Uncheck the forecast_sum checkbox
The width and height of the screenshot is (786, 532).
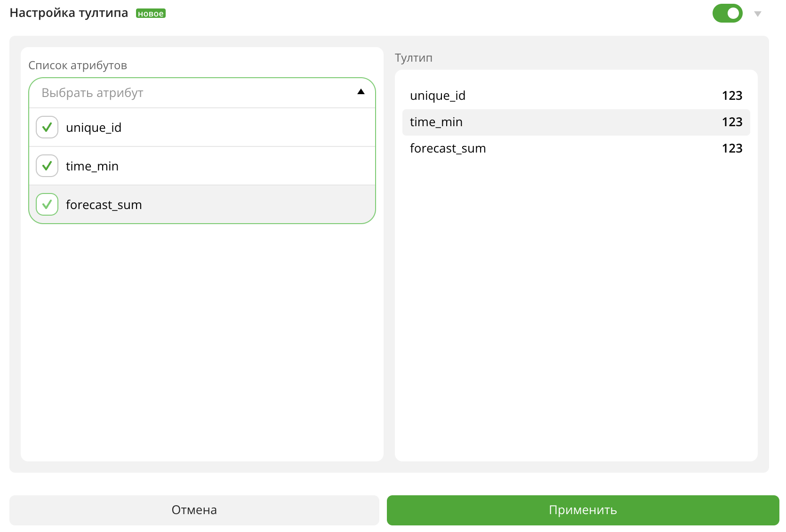click(x=47, y=204)
